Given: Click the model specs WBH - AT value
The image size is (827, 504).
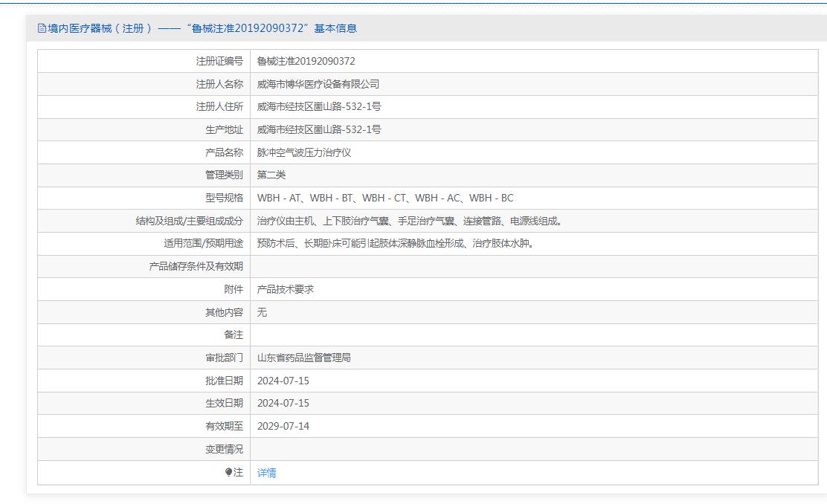Looking at the screenshot, I should pyautogui.click(x=385, y=198).
